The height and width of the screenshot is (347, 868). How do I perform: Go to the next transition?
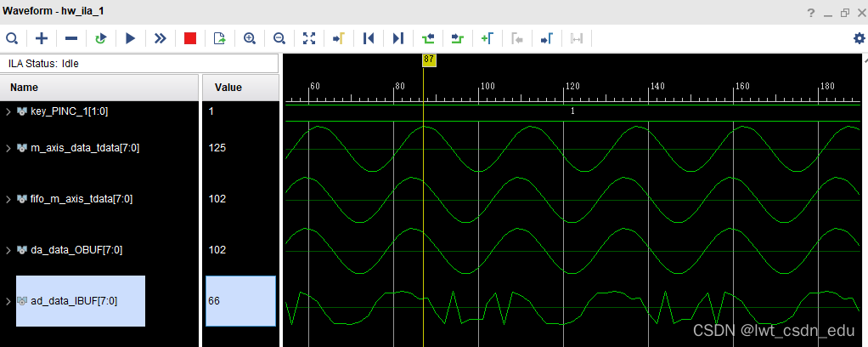click(457, 38)
